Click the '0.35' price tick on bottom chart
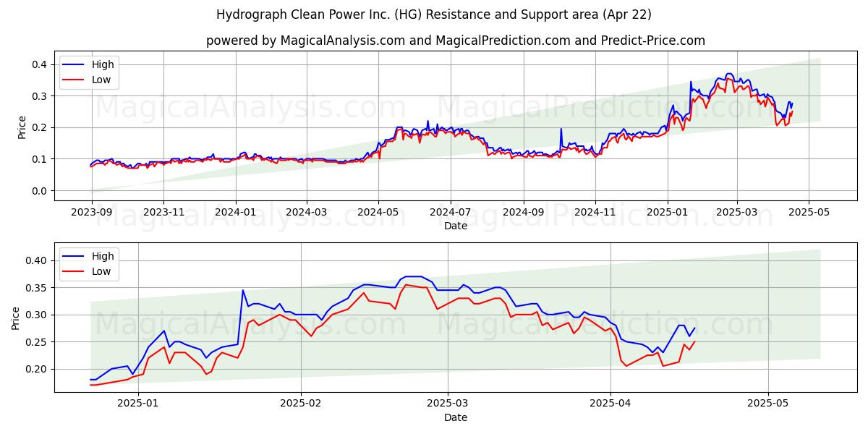The width and height of the screenshot is (868, 434). (x=37, y=288)
